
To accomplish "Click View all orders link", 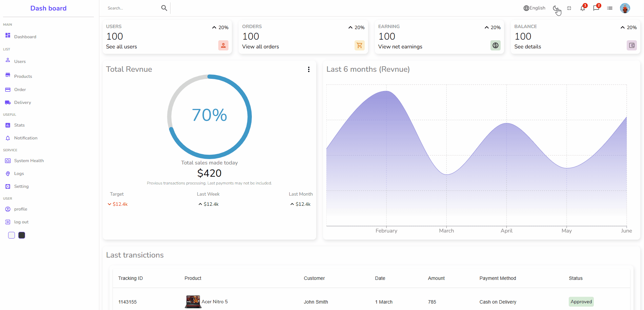I will point(261,47).
